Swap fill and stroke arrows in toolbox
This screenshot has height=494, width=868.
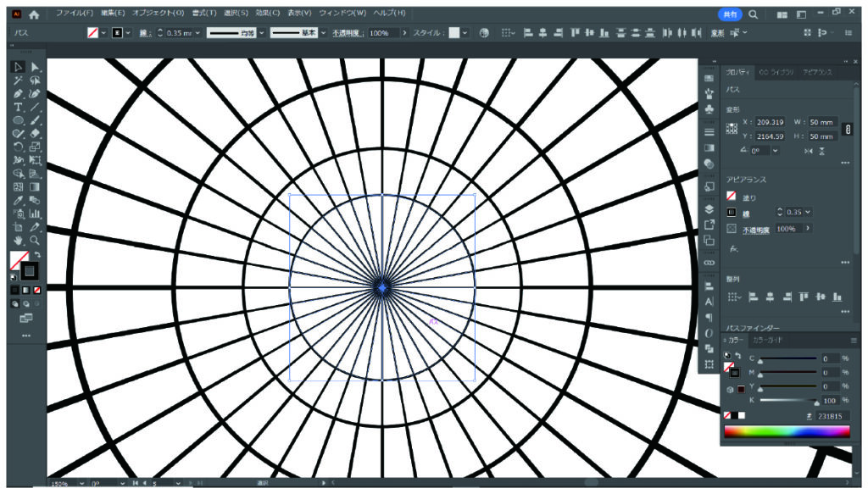coord(37,255)
